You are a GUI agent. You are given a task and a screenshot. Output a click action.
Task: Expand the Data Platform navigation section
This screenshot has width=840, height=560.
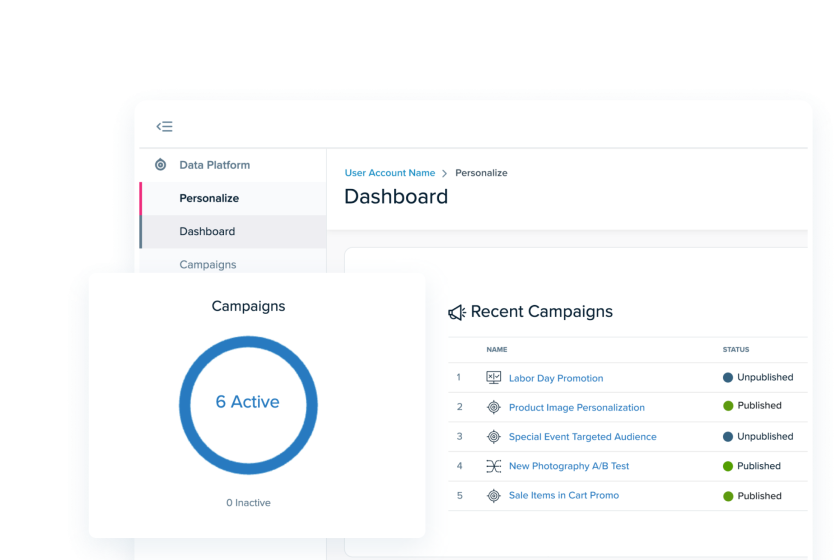pos(214,165)
